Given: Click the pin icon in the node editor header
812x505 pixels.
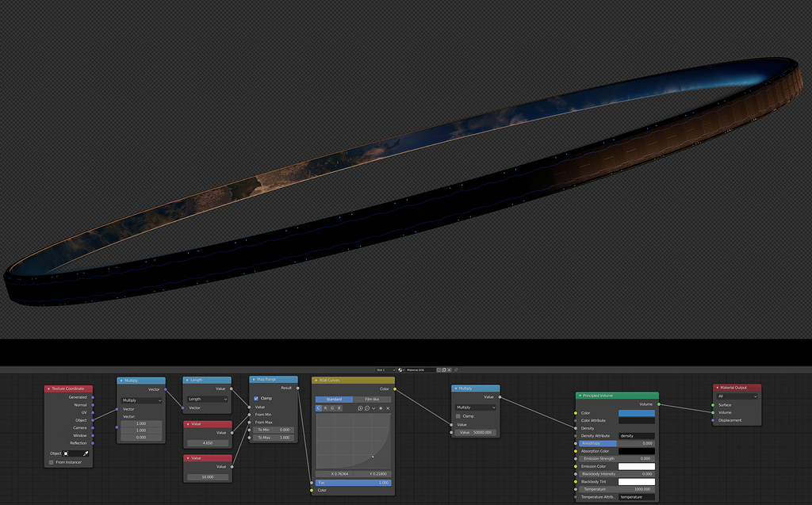Looking at the screenshot, I should 456,370.
